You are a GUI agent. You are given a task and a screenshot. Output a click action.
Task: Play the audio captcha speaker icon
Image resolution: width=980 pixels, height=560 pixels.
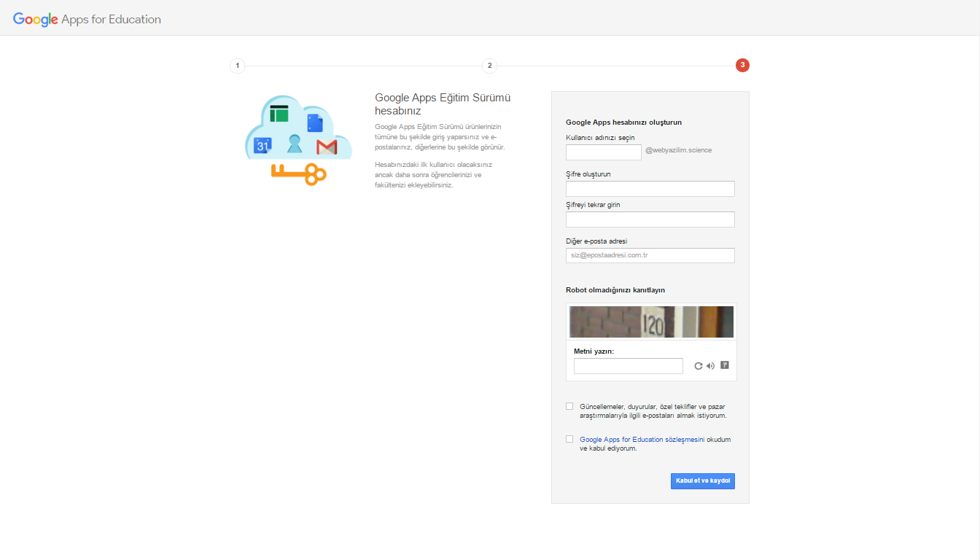[711, 366]
